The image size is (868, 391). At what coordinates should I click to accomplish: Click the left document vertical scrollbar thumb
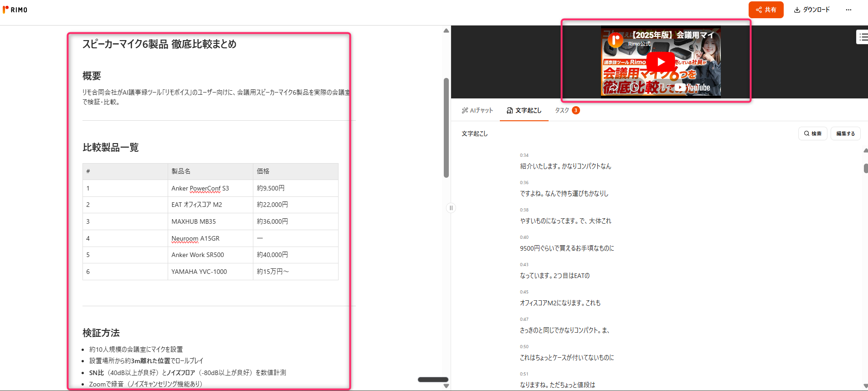446,128
